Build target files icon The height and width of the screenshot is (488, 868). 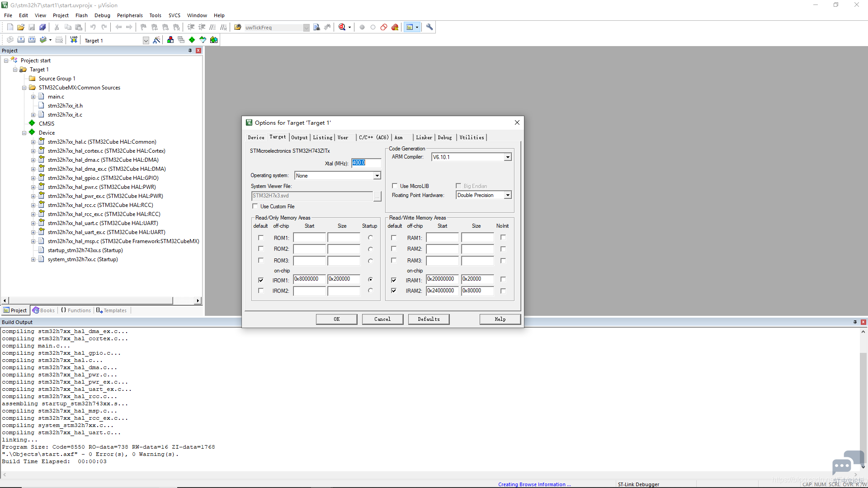coord(21,40)
